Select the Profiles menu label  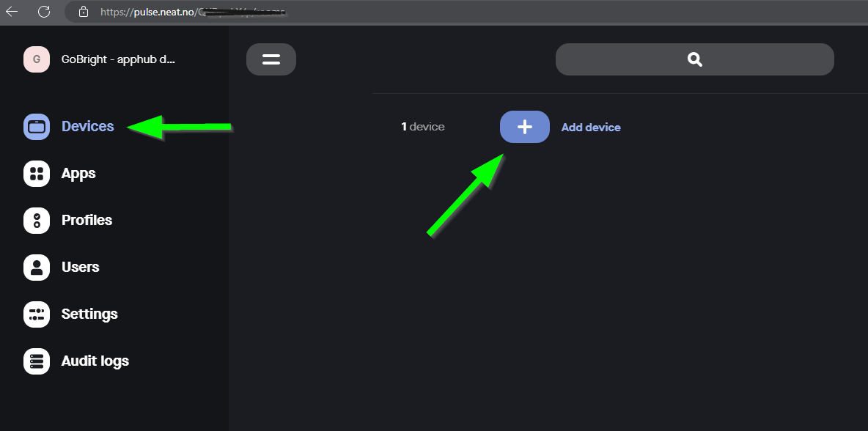(x=87, y=221)
